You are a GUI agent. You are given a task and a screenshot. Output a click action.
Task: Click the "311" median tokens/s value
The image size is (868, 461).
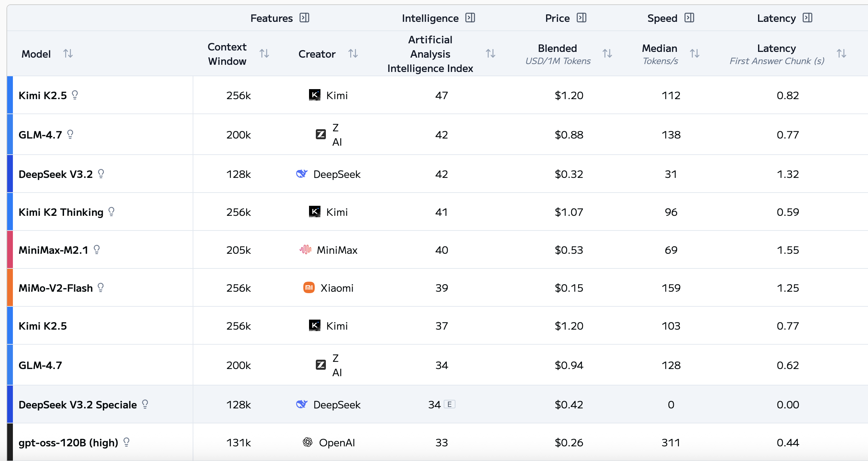[x=671, y=443]
